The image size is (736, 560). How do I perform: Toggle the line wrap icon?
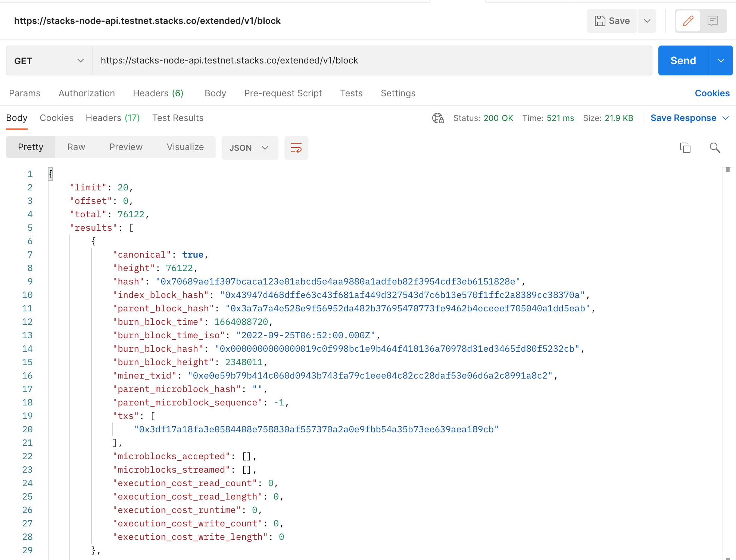tap(296, 148)
